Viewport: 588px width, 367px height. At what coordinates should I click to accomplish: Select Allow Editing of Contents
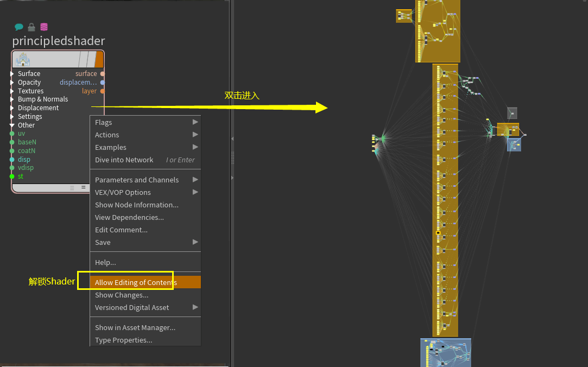point(146,282)
